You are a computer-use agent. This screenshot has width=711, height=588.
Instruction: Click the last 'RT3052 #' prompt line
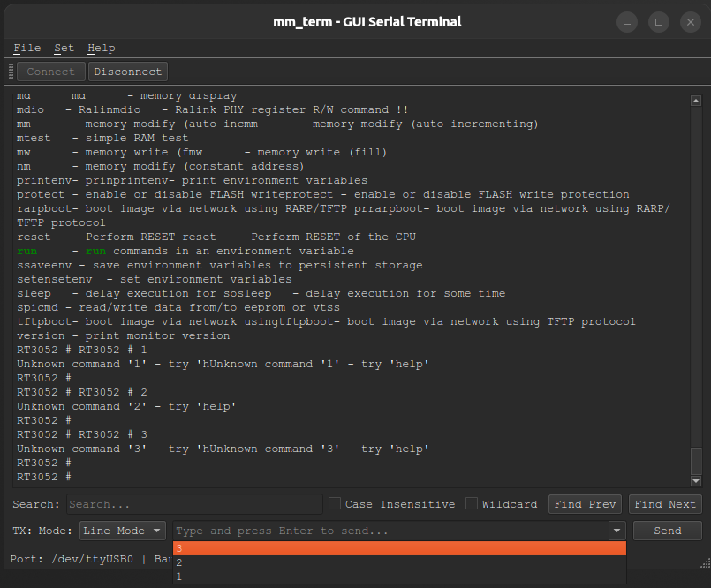click(x=44, y=477)
